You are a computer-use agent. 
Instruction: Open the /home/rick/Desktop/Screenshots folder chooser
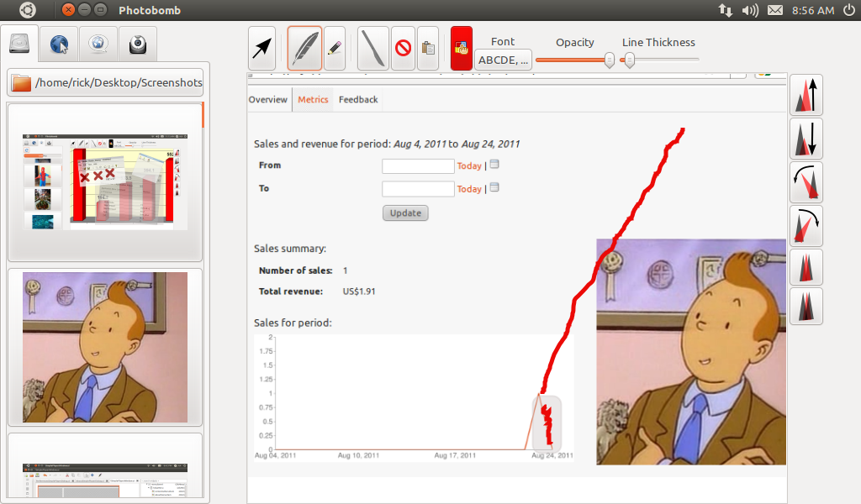[105, 83]
